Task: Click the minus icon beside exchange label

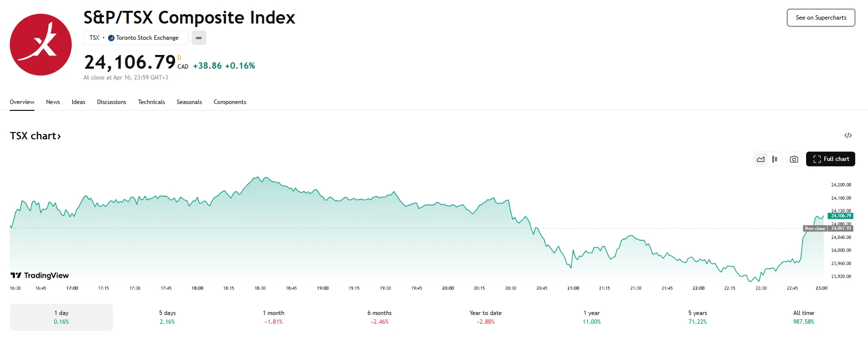Action: 199,38
